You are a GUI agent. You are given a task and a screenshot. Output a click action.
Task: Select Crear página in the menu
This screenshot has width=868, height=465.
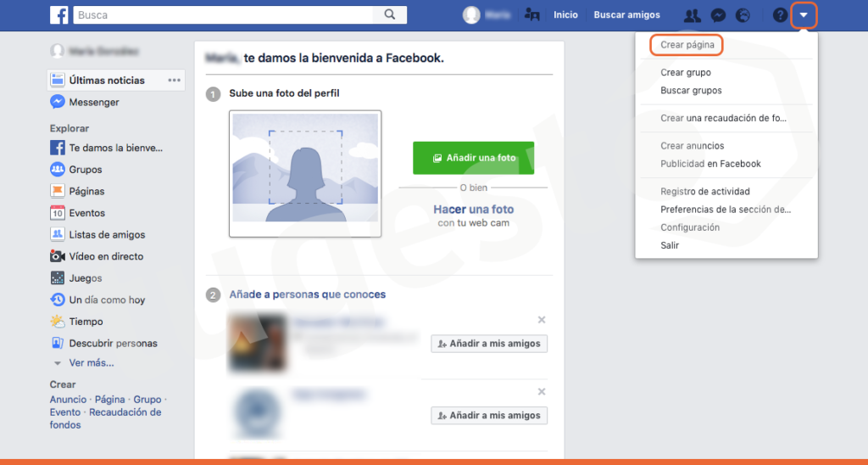coord(687,45)
